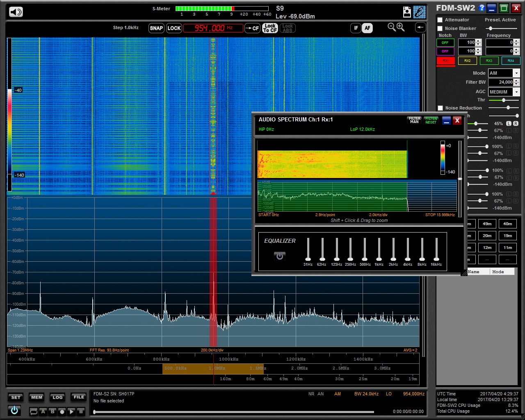Click the Lock ABS button
The height and width of the screenshot is (420, 525).
tap(288, 28)
